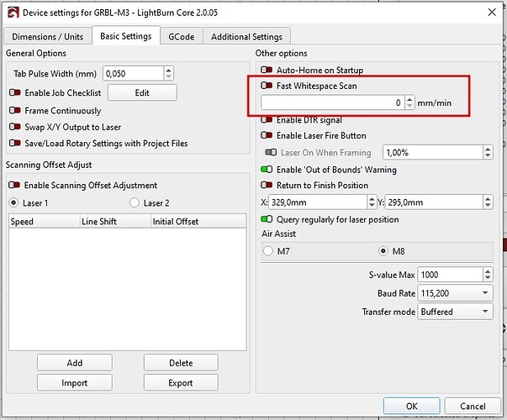
Task: Select M8 air assist radio button
Action: pos(383,251)
